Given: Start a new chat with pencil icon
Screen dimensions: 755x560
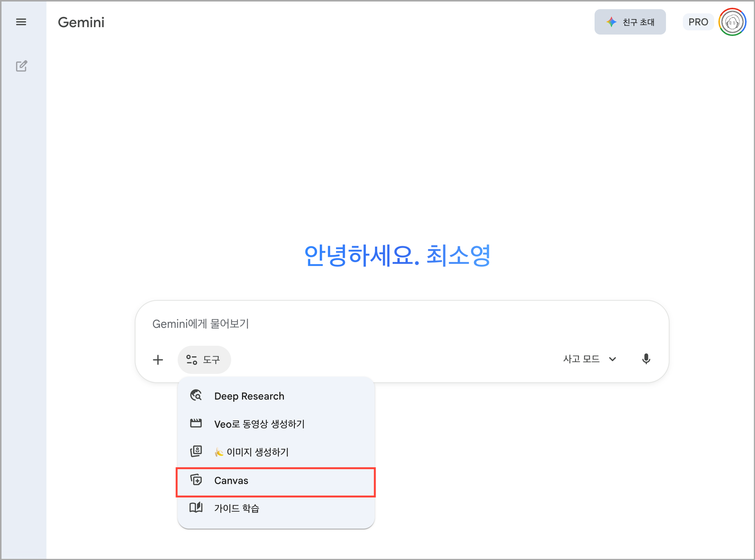Looking at the screenshot, I should tap(22, 66).
